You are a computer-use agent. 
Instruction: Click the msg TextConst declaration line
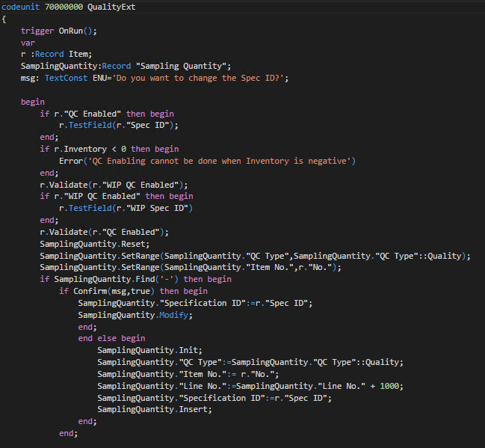pyautogui.click(x=155, y=78)
